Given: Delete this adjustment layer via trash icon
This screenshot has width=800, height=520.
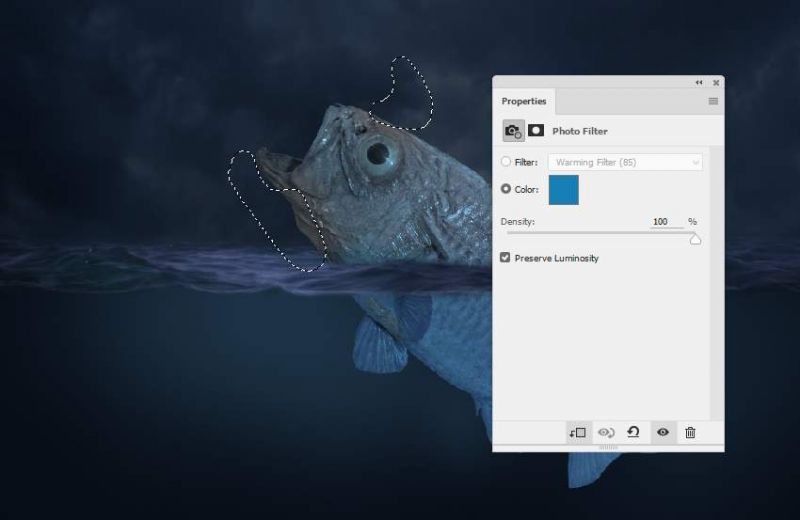Looking at the screenshot, I should pos(690,433).
